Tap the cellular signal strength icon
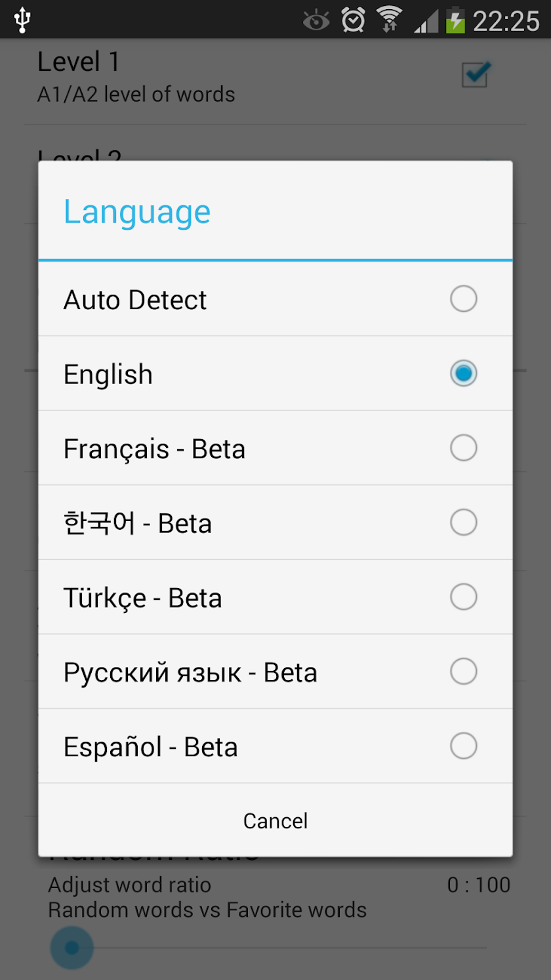The height and width of the screenshot is (980, 551). pyautogui.click(x=426, y=20)
